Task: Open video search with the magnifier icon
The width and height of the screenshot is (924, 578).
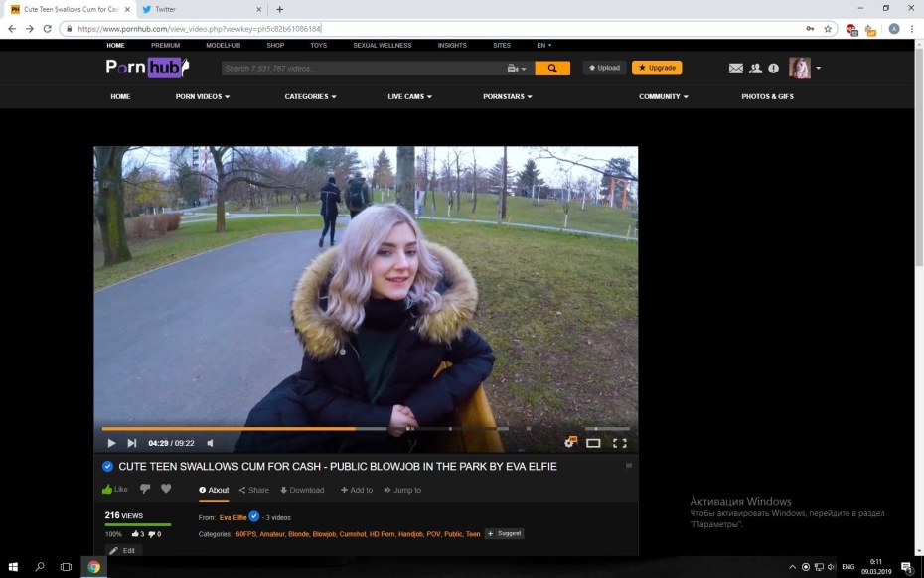Action: point(552,68)
